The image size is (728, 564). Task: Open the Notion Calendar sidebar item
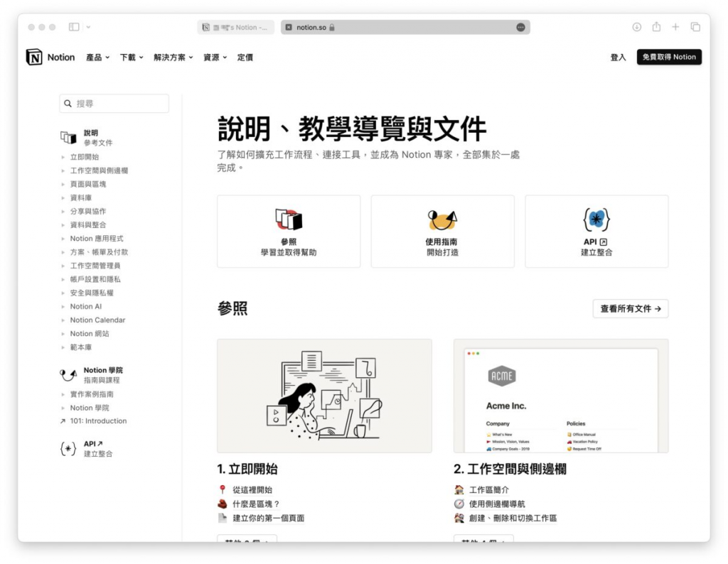(97, 320)
